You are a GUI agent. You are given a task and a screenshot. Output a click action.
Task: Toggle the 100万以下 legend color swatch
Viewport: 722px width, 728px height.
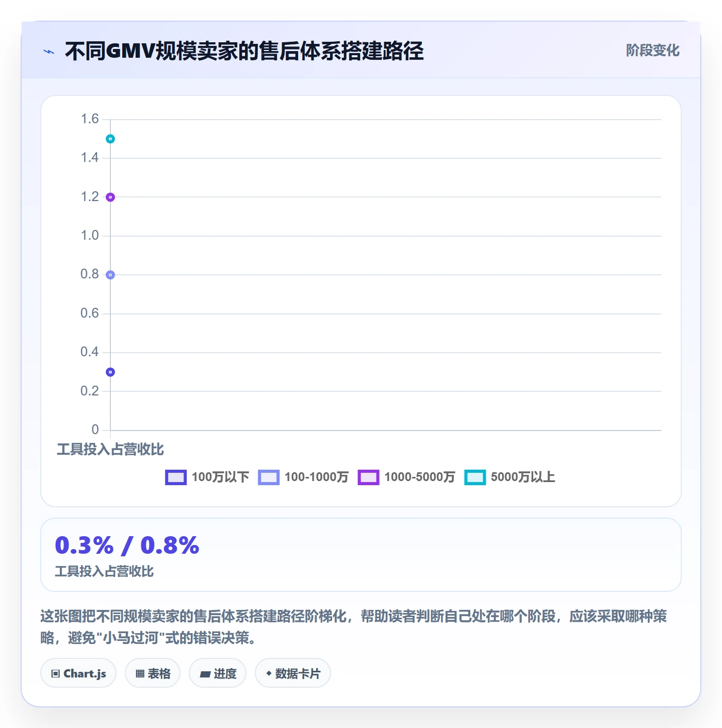176,477
